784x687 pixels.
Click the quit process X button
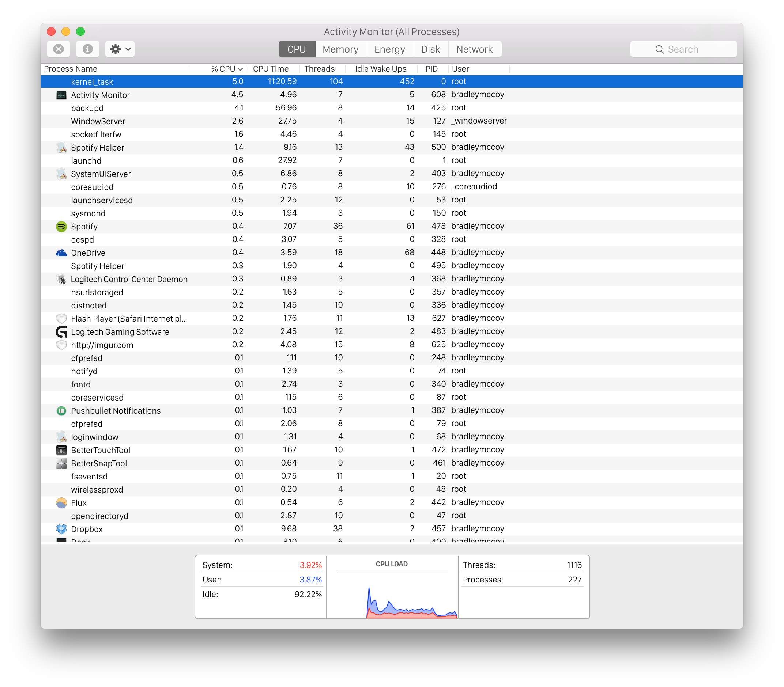[58, 49]
